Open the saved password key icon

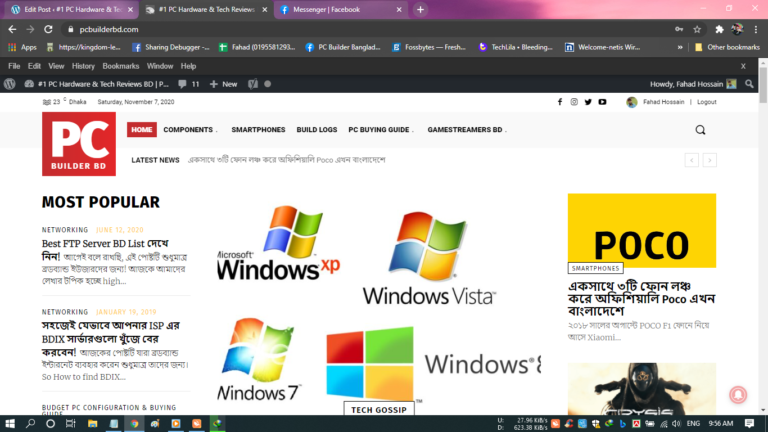[x=679, y=29]
